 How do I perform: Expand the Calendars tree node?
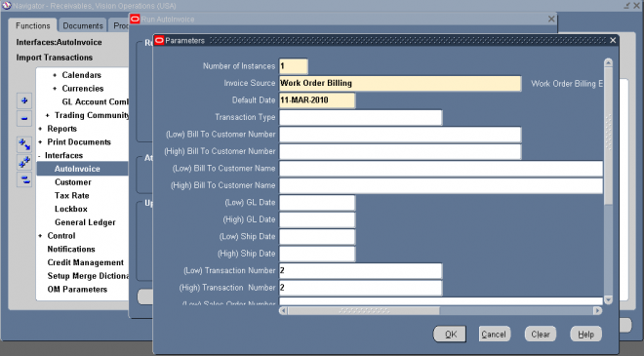pyautogui.click(x=55, y=75)
